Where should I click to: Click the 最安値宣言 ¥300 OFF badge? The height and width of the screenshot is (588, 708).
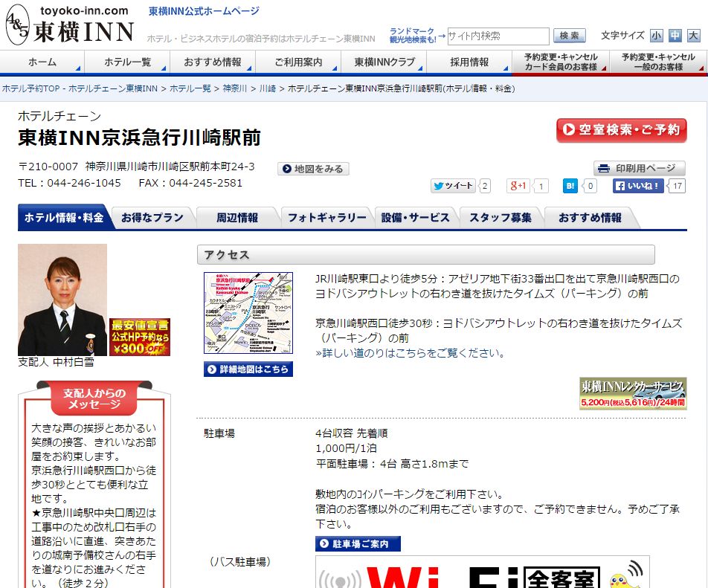point(140,337)
